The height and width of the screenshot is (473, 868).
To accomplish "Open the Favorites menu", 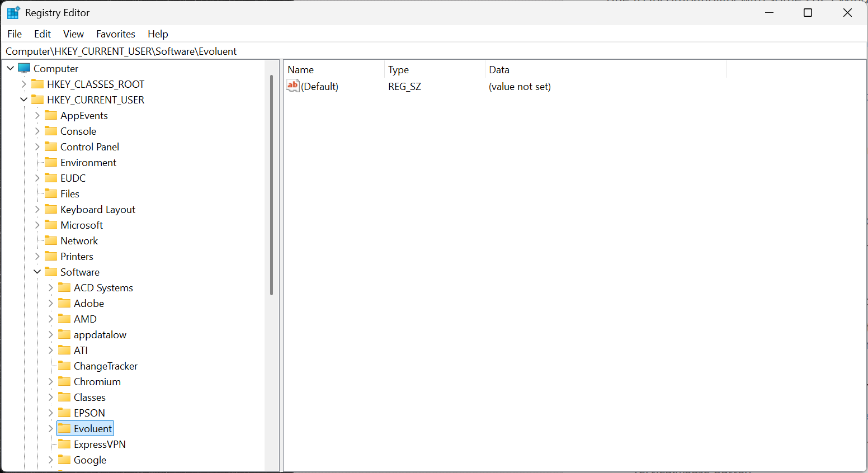I will (115, 34).
